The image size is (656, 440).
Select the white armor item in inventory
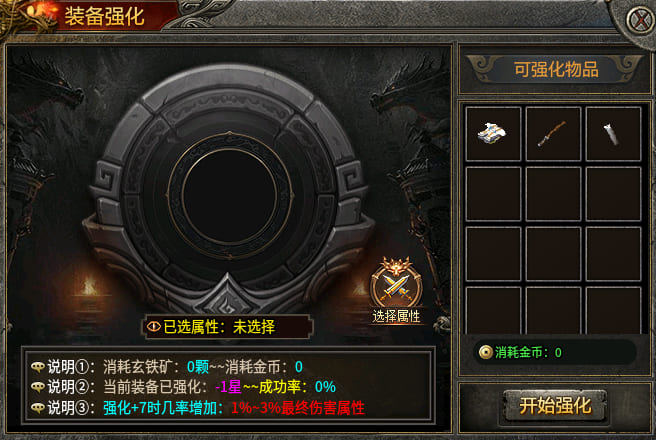[493, 134]
